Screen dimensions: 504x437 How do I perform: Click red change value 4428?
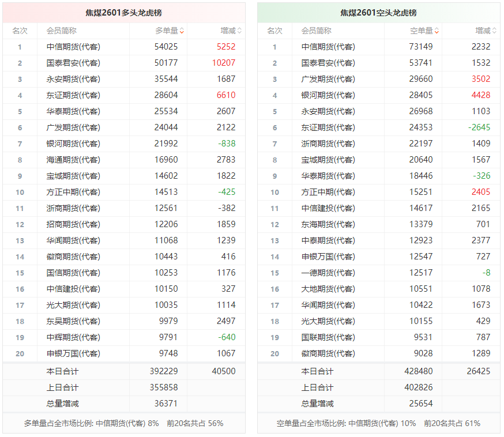click(481, 96)
